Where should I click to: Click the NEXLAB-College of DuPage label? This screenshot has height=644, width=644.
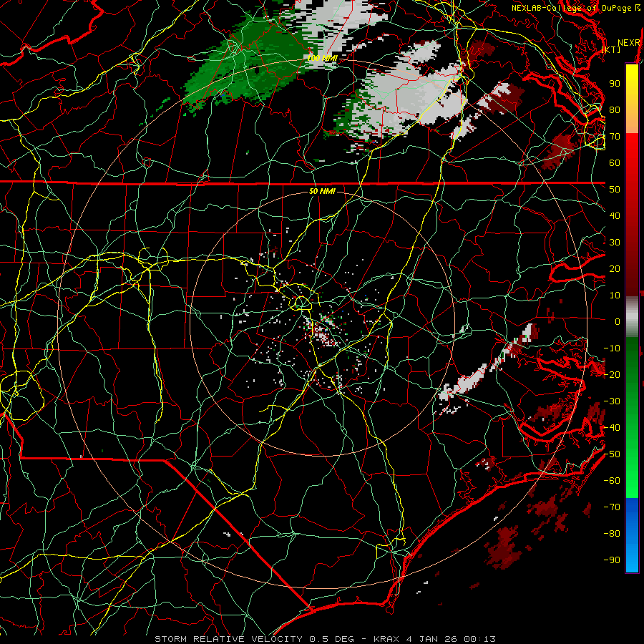tap(571, 8)
